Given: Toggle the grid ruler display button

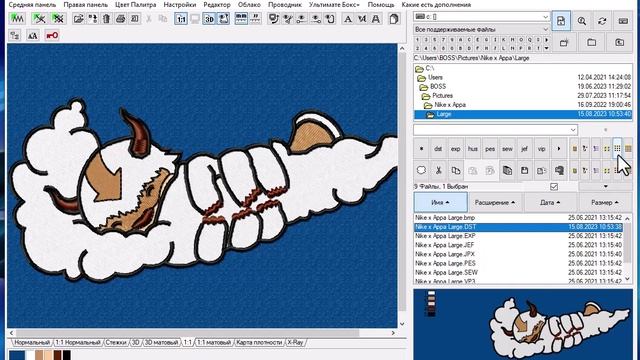Looking at the screenshot, I should 241,19.
